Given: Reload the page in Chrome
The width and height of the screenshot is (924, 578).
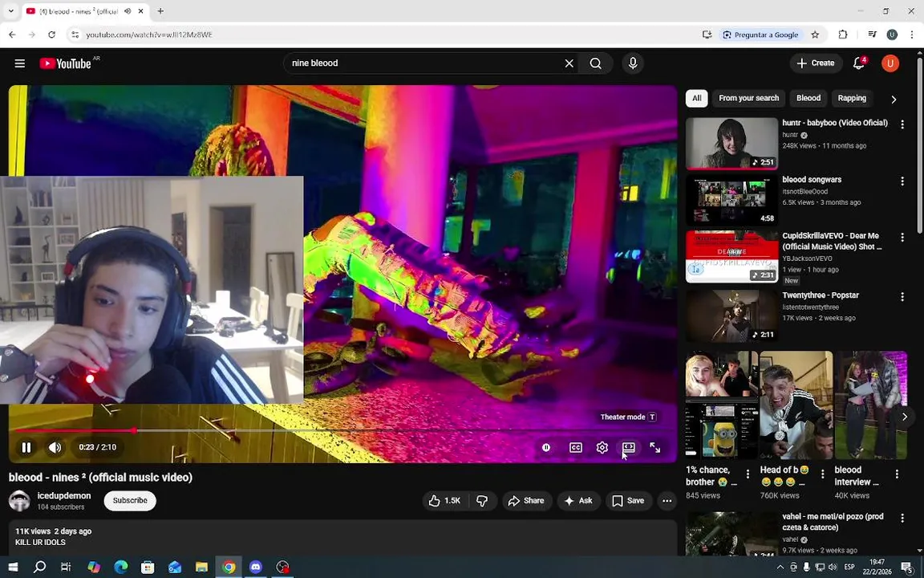Looking at the screenshot, I should click(x=52, y=35).
